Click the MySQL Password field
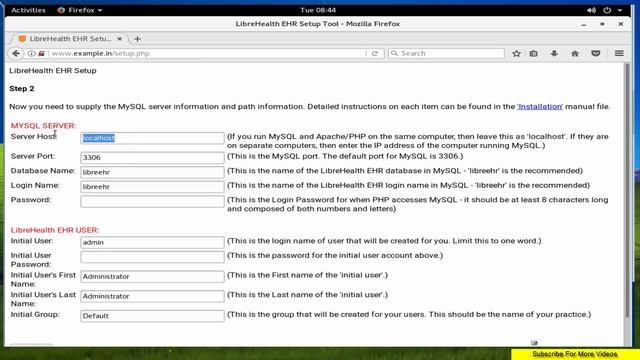640x360 pixels. (x=152, y=202)
